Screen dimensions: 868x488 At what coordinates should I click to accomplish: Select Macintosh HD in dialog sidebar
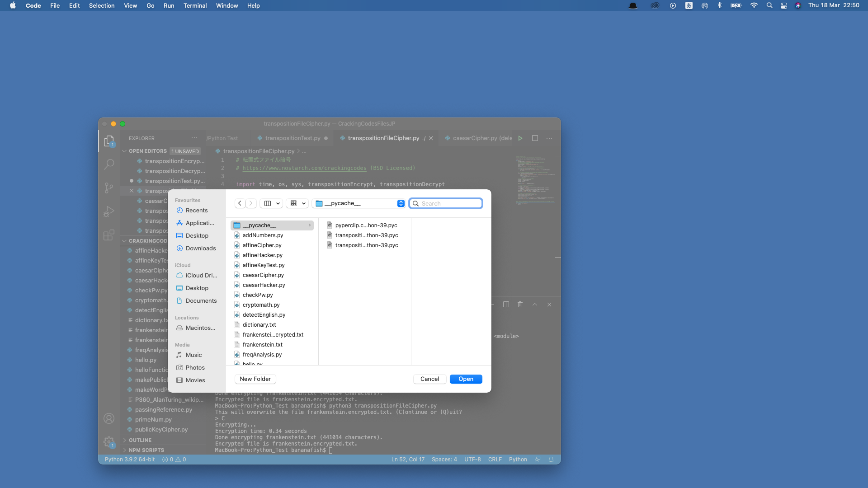[197, 328]
